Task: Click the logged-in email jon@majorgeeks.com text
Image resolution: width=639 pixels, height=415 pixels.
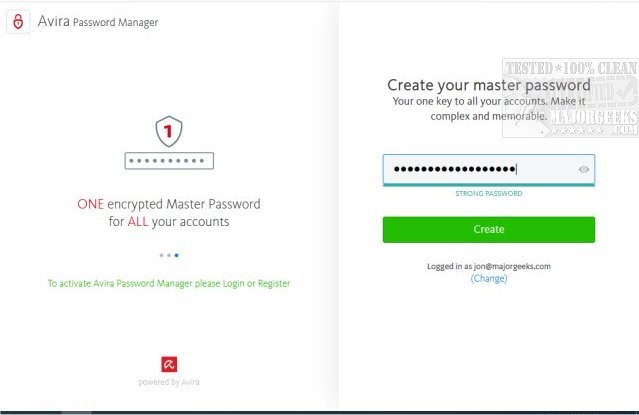Action: coord(488,267)
